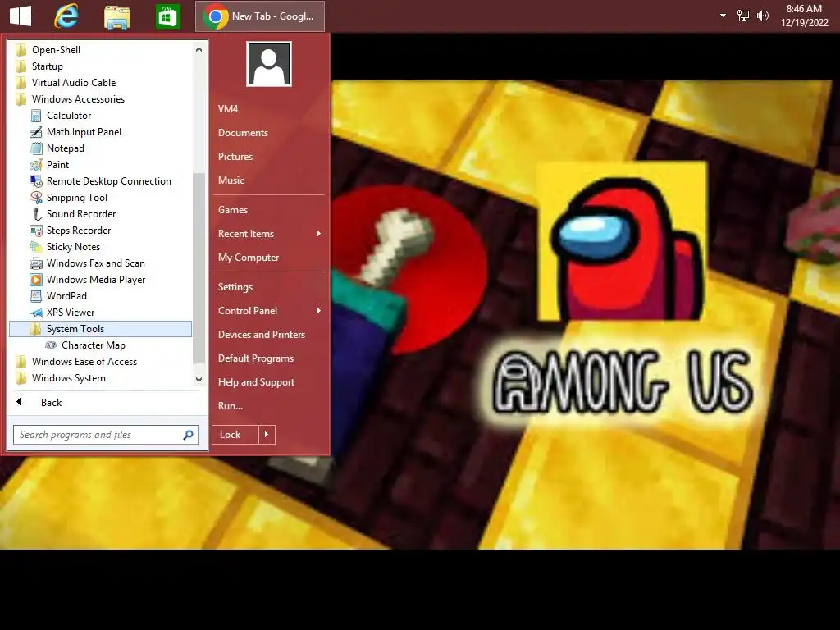The width and height of the screenshot is (840, 630).
Task: Open Windows Store taskbar icon
Action: (167, 16)
